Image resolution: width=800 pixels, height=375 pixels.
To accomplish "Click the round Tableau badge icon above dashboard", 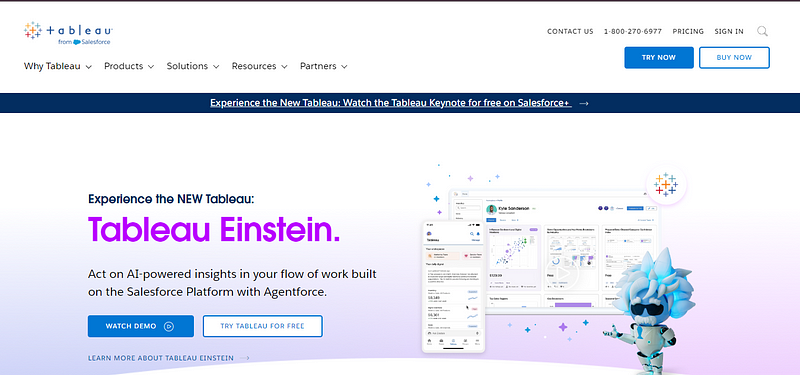I will point(666,184).
